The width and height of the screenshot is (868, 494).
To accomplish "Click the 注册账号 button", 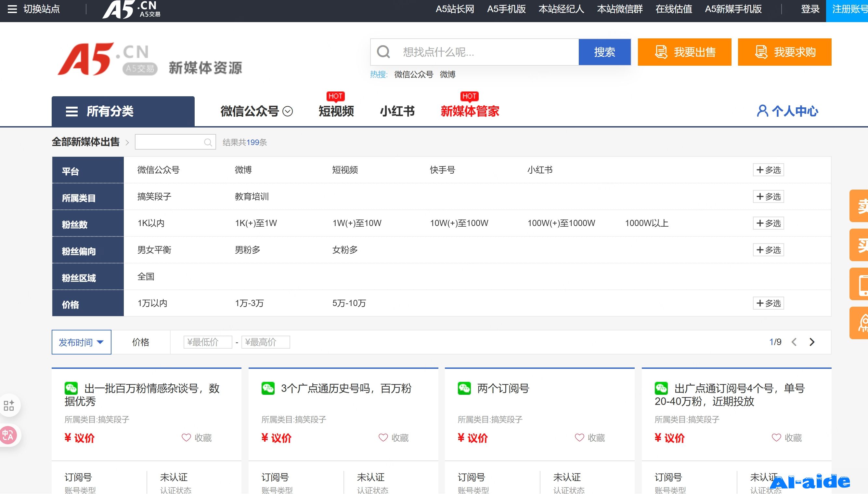I will tap(847, 10).
